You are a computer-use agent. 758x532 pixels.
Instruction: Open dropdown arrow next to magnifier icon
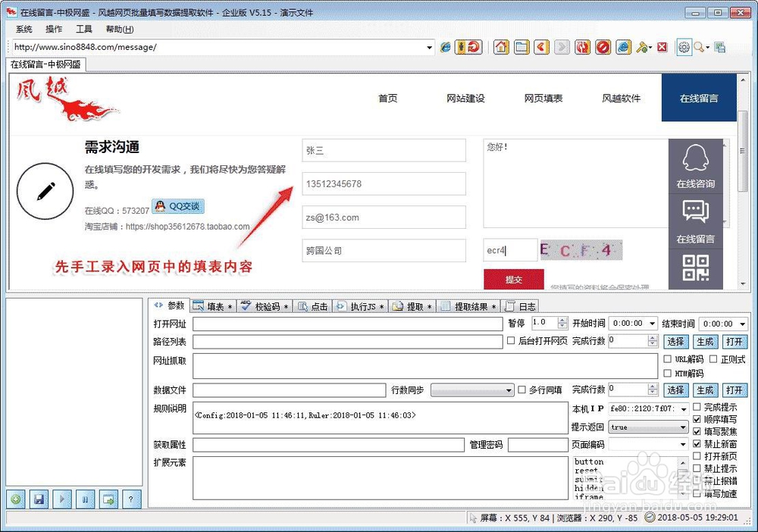tap(708, 47)
